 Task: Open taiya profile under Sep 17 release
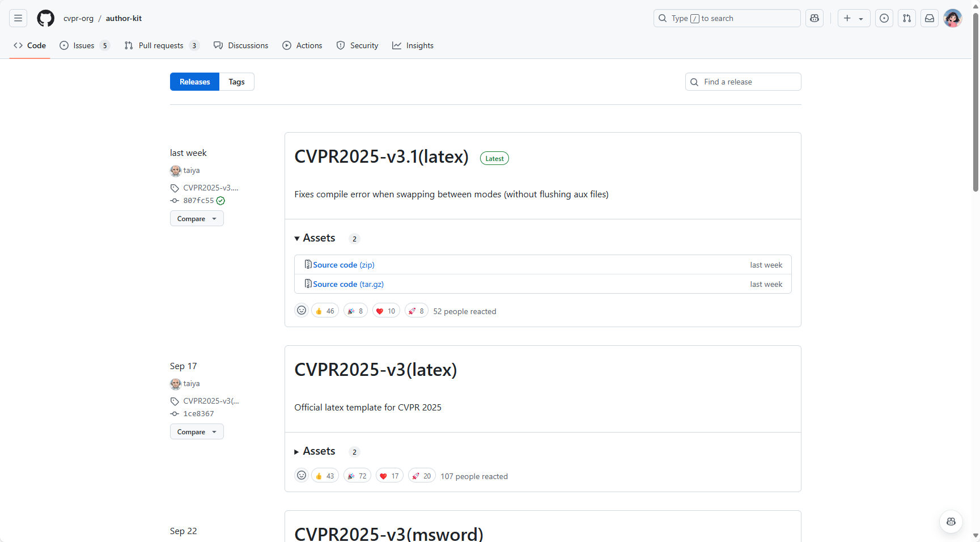tap(191, 383)
